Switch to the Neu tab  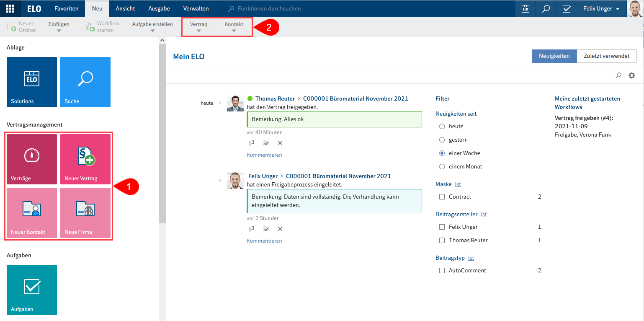pyautogui.click(x=97, y=8)
